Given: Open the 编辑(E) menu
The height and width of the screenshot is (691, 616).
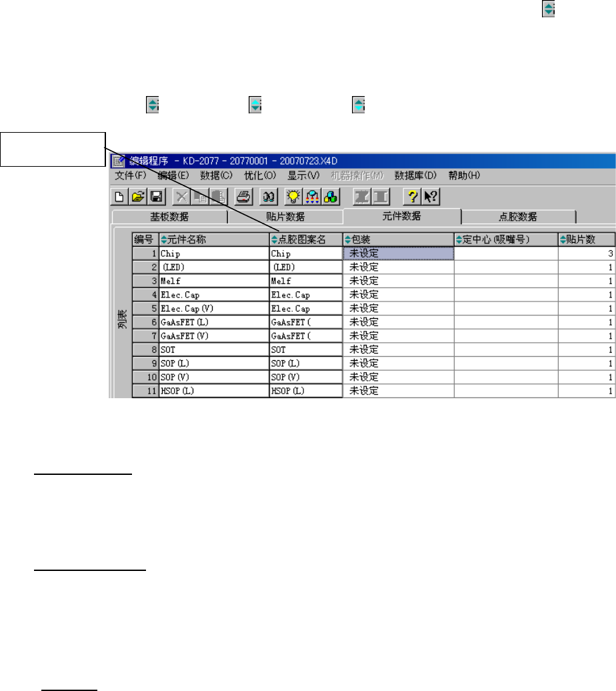Looking at the screenshot, I should (x=173, y=176).
